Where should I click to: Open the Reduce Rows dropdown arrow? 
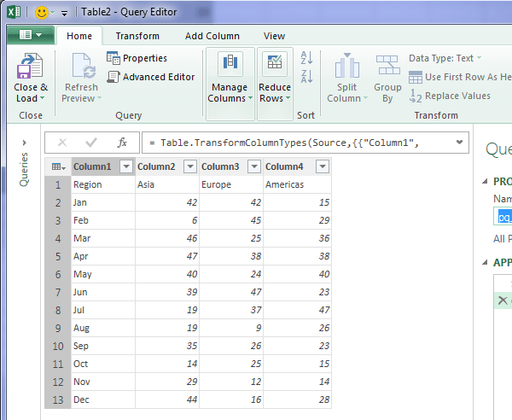pos(288,98)
